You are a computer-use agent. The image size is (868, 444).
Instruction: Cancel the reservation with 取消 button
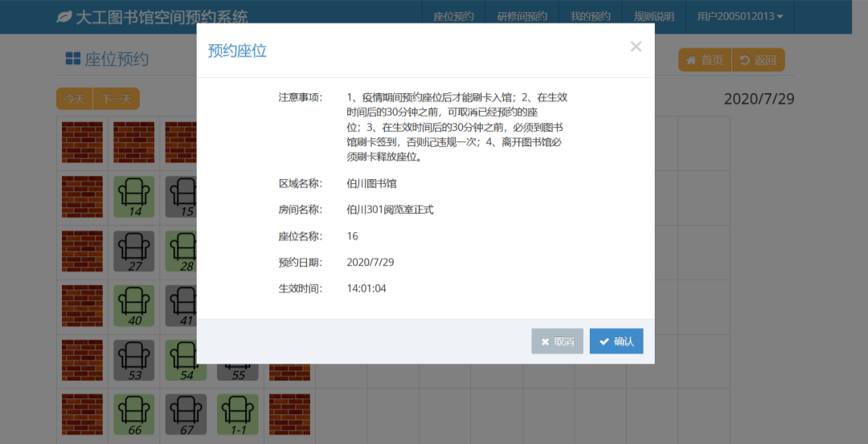click(557, 341)
